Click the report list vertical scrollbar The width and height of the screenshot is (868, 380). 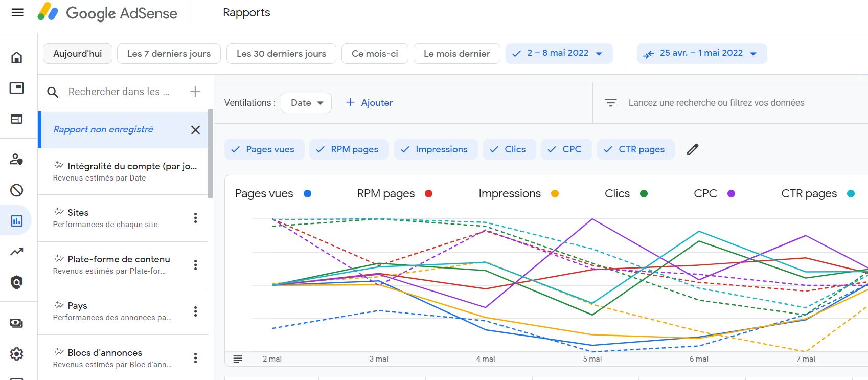[211, 153]
